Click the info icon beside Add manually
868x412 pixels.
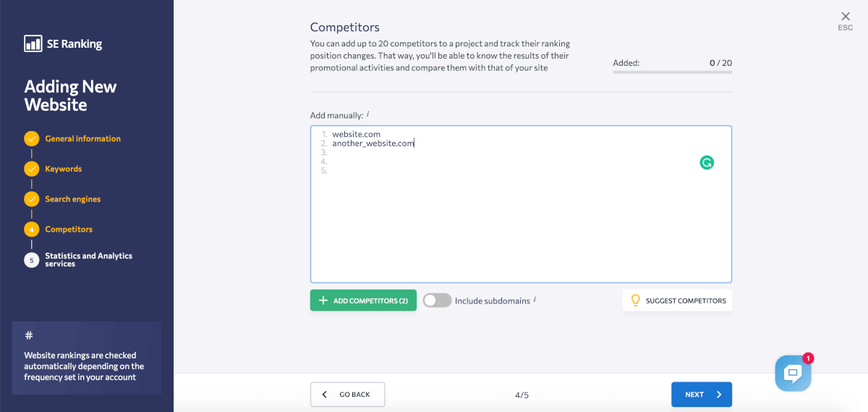(367, 114)
